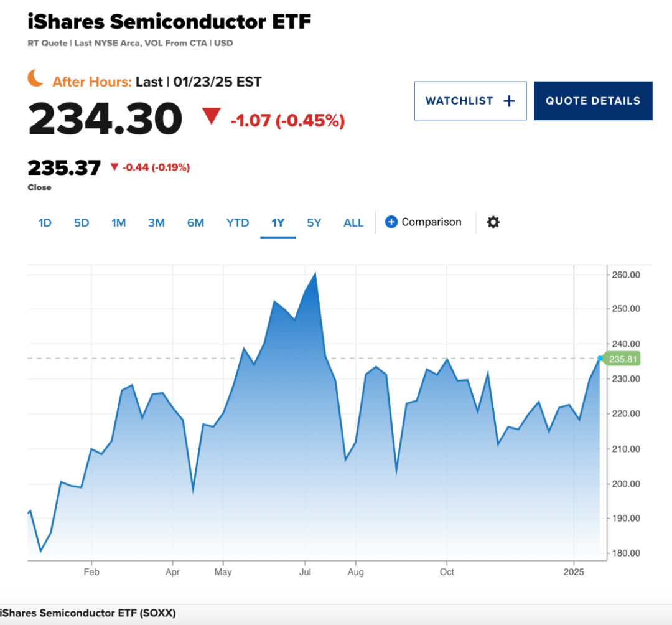Switch to the 1D chart view
Screen dimensions: 672x625
coord(44,222)
